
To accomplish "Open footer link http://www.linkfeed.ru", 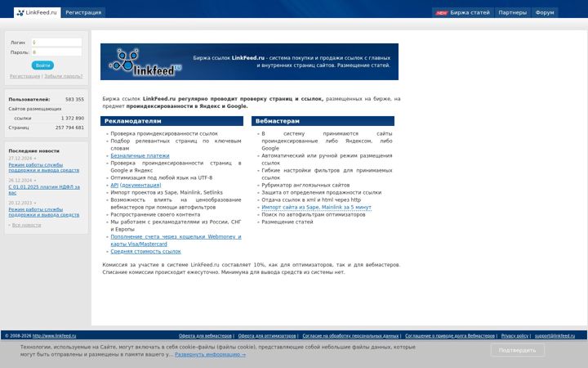I will [x=55, y=336].
